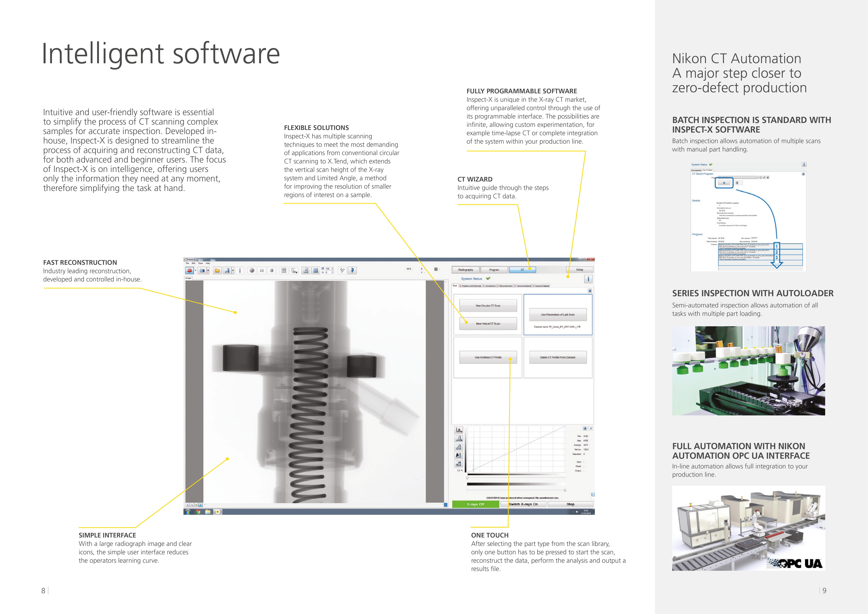Open the Edit menu

point(194,263)
